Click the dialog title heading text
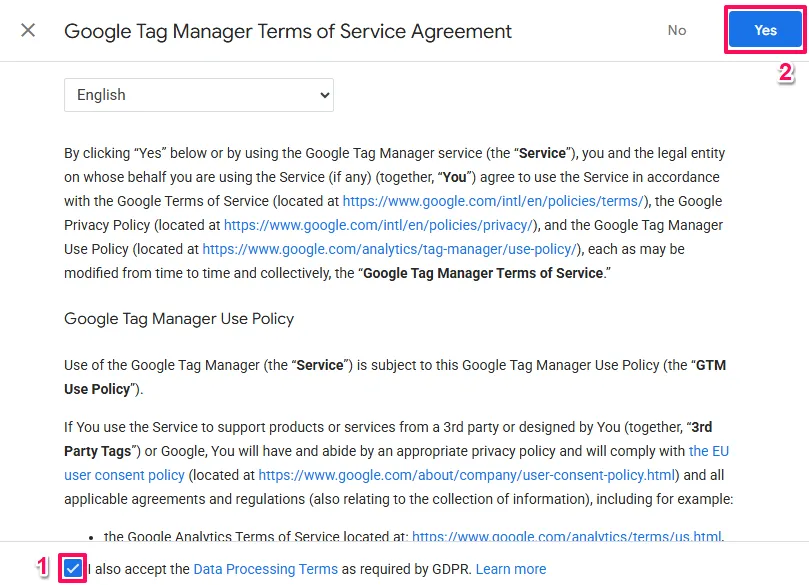 coord(288,31)
